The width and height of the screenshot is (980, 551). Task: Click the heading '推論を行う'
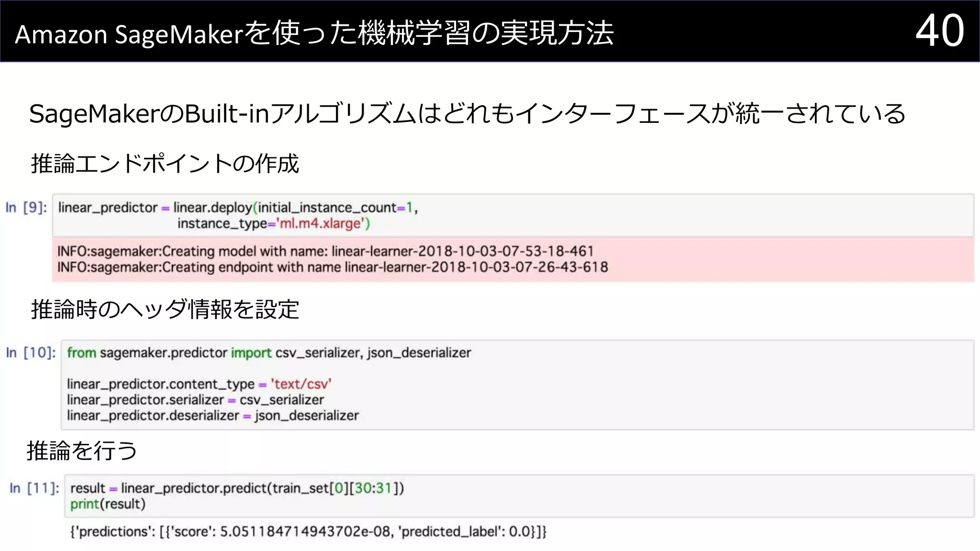82,451
